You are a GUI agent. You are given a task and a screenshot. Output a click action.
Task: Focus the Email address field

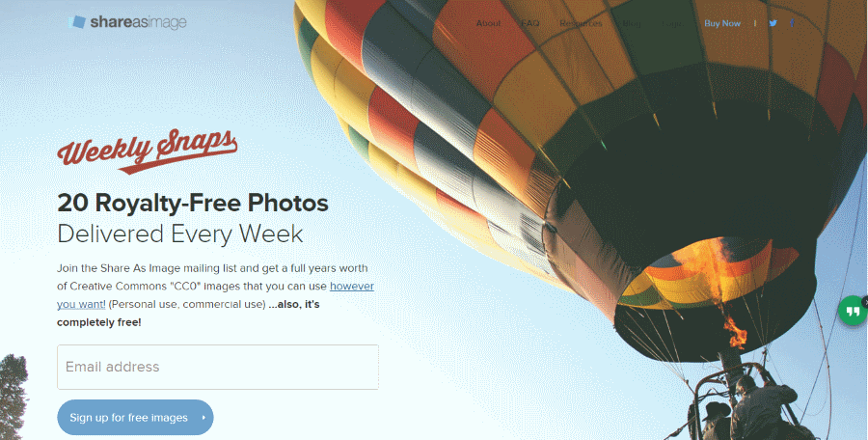click(x=218, y=367)
